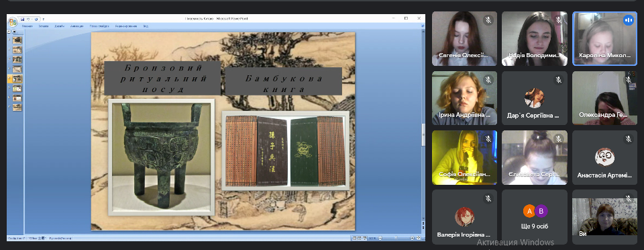The width and height of the screenshot is (644, 250).
Task: Toggle mute icon on Валерія Ігорівна tile
Action: [x=488, y=199]
